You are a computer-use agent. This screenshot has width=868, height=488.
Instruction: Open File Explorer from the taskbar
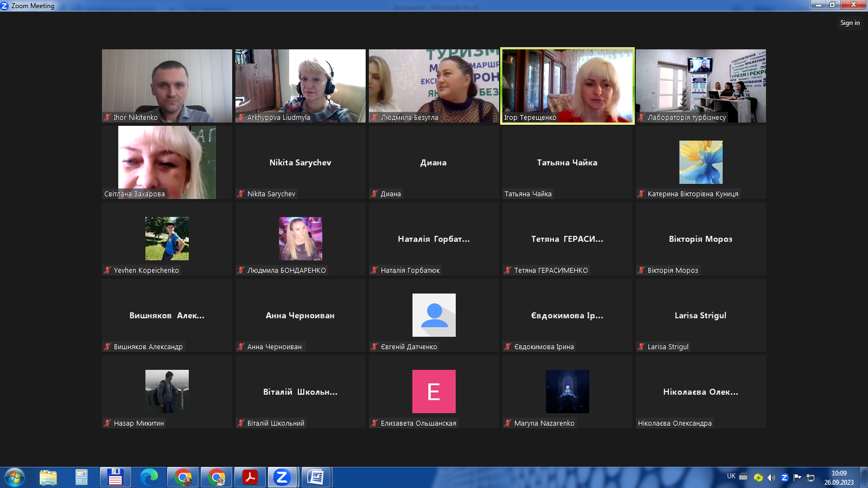(48, 477)
